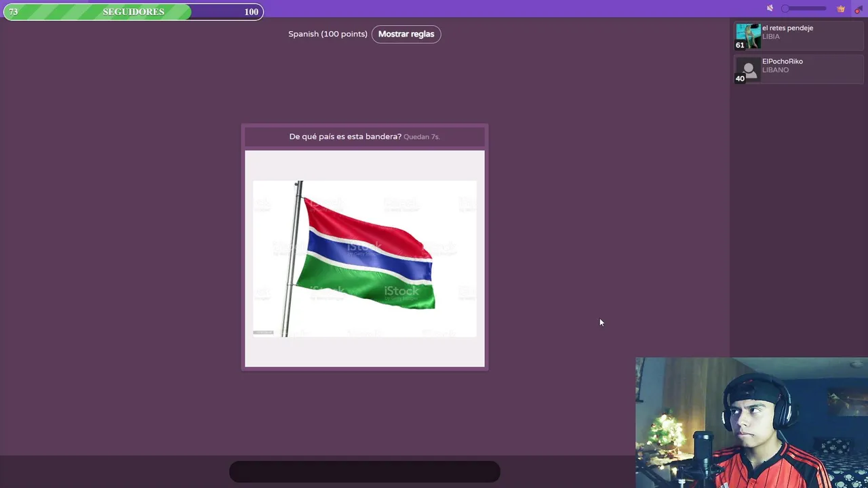Click the flag image in the question card
The width and height of the screenshot is (868, 488).
[365, 258]
